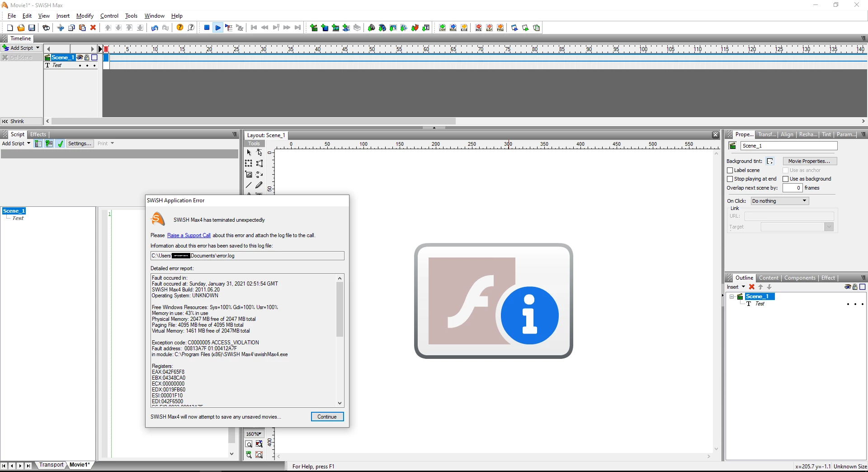Open script Settings button
The width and height of the screenshot is (868, 472).
pyautogui.click(x=80, y=144)
